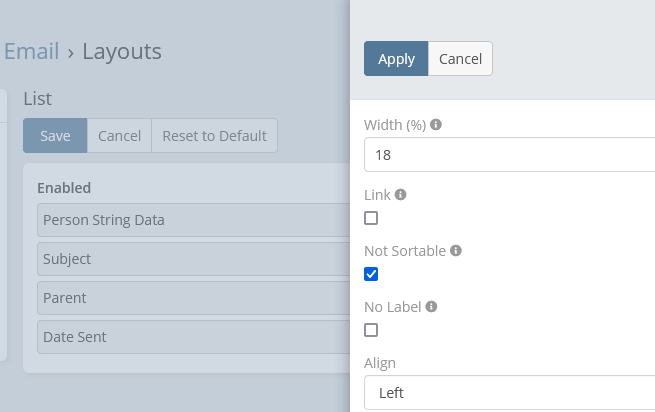Select the Person String Data field
Viewport: 655px width, 412px height.
pyautogui.click(x=190, y=220)
